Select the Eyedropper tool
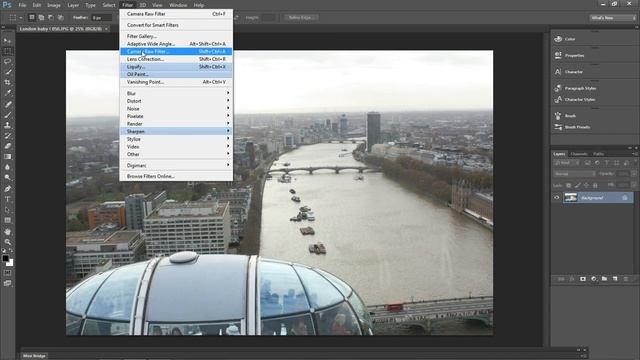 click(7, 93)
